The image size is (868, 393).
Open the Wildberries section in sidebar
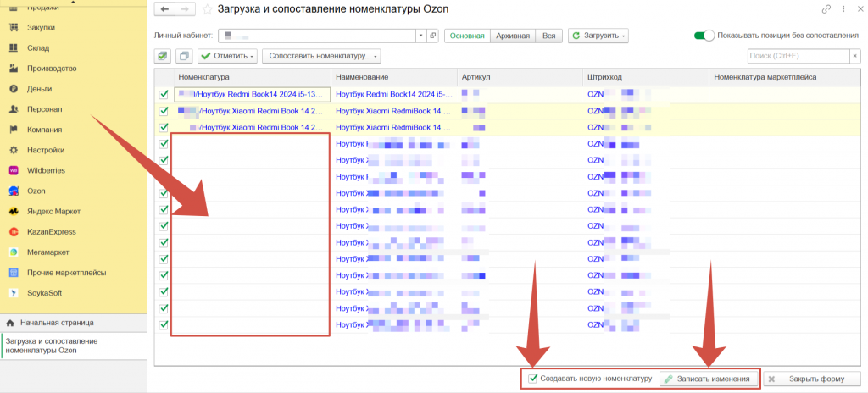pos(46,170)
